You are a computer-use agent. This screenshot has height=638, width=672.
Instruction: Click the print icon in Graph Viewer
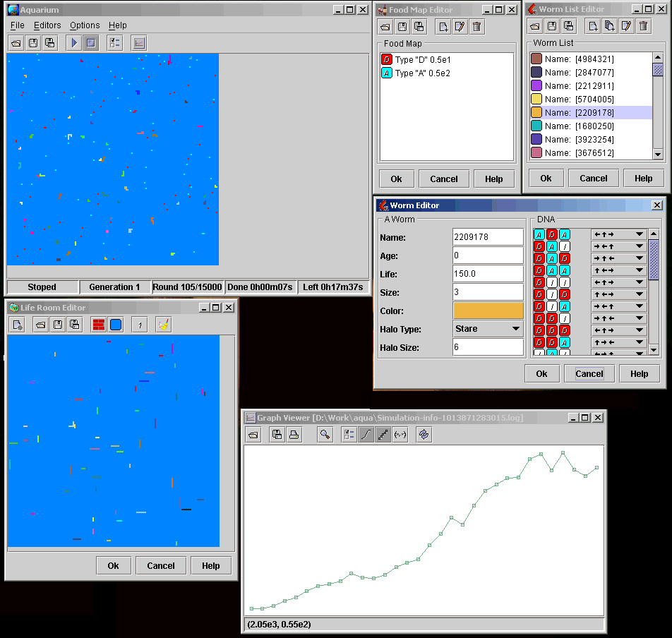(x=294, y=435)
